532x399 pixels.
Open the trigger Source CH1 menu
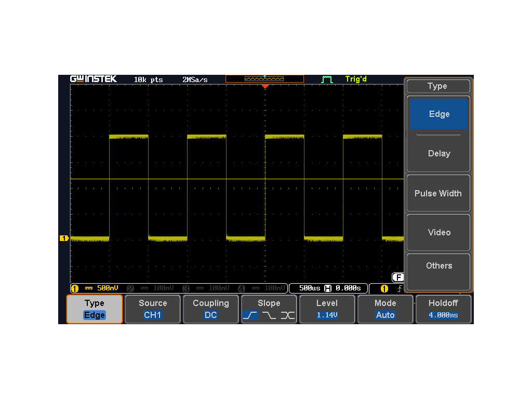pos(153,309)
